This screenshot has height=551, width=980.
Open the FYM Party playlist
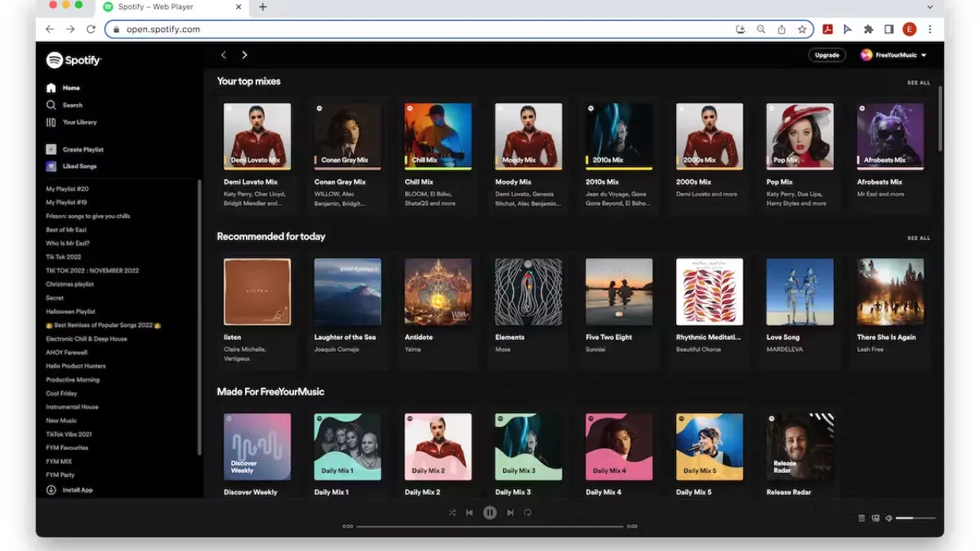[60, 475]
